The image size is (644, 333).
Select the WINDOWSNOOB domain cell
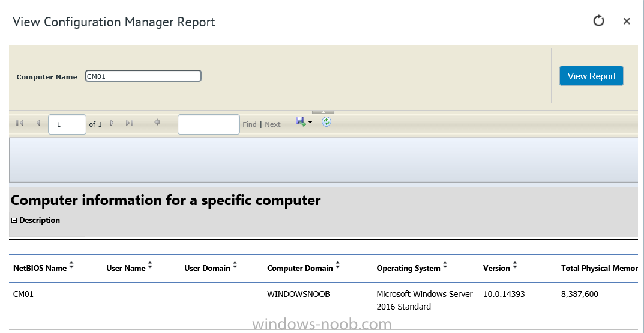pyautogui.click(x=298, y=294)
